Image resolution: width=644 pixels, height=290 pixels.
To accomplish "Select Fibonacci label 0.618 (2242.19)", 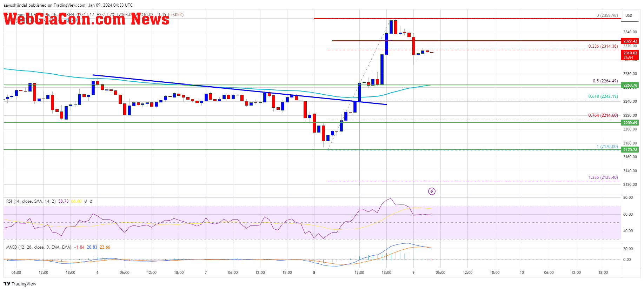I will 603,96.
